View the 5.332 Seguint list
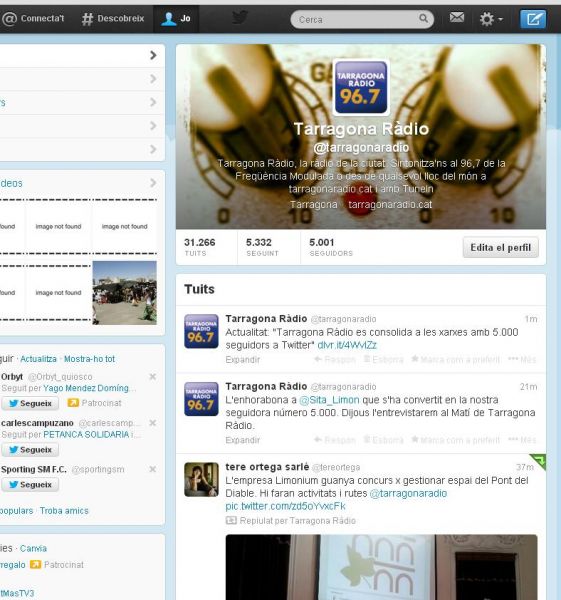561x600 pixels. [x=263, y=247]
